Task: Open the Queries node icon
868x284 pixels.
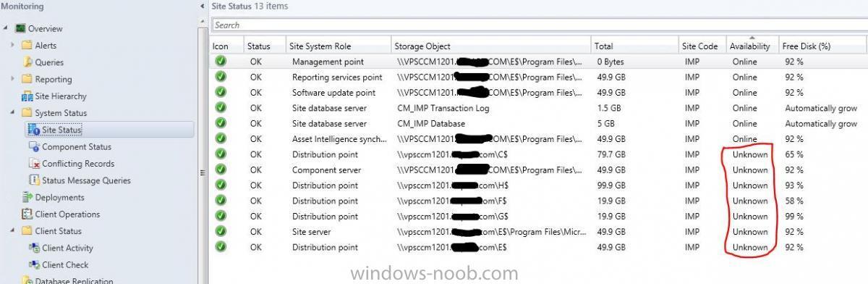Action: tap(27, 62)
